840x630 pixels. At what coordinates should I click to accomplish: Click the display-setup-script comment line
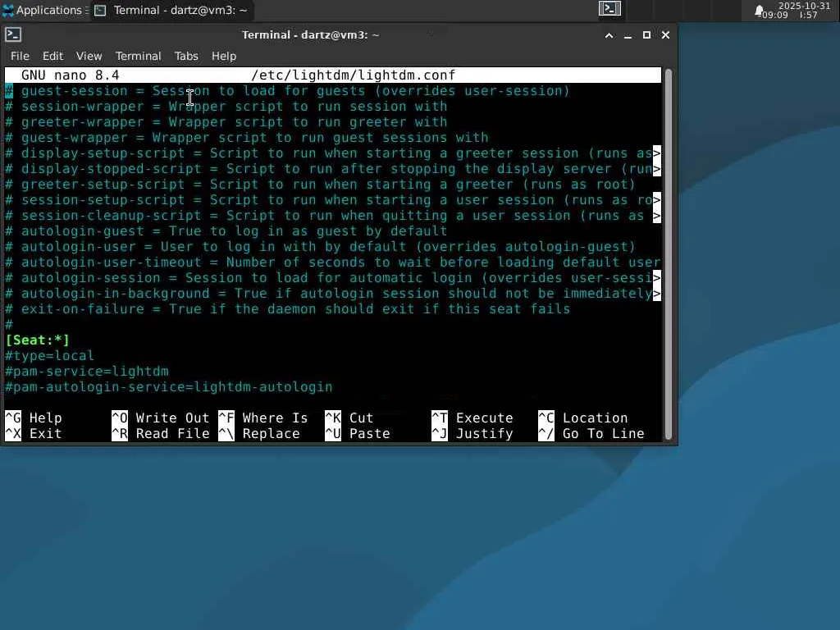[x=333, y=153]
